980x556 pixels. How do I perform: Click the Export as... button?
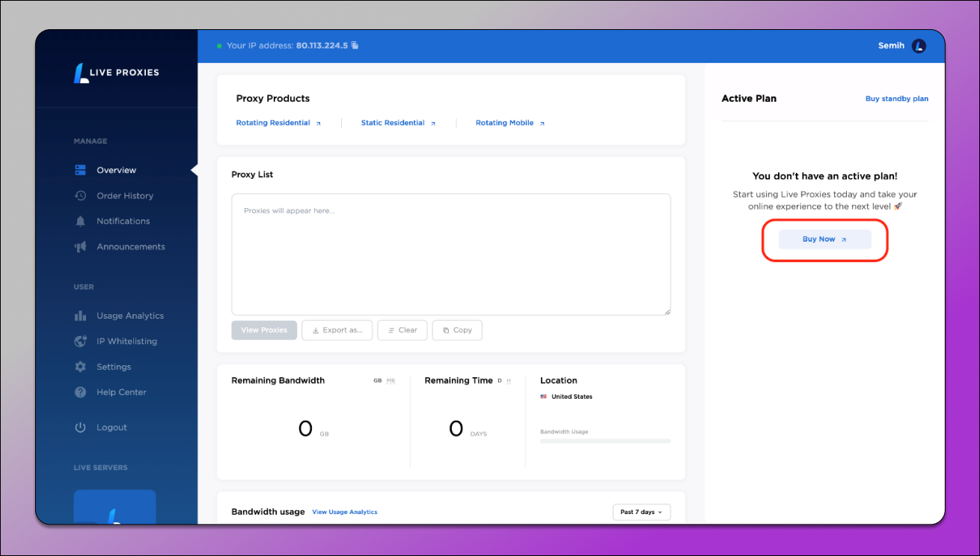point(337,330)
